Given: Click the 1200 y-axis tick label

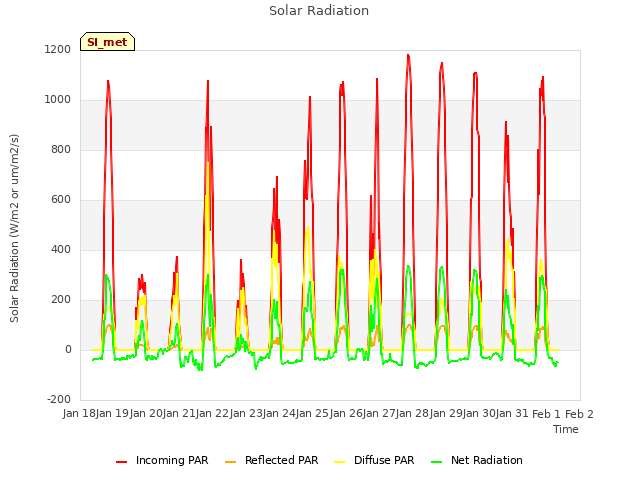Looking at the screenshot, I should [x=58, y=50].
